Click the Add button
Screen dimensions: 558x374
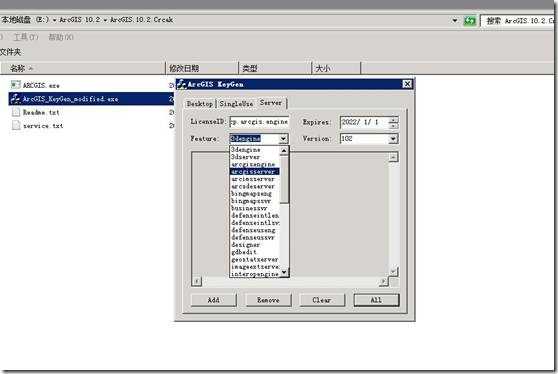pos(214,300)
